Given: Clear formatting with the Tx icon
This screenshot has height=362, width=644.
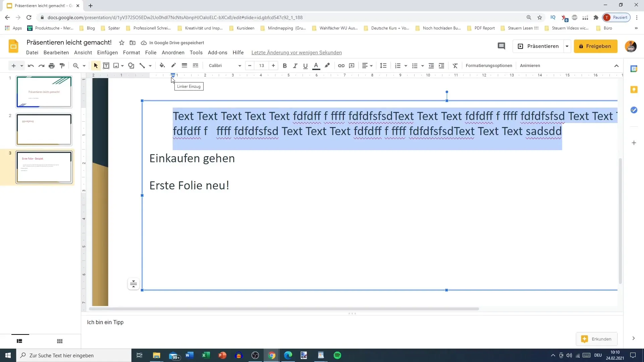Looking at the screenshot, I should point(455,66).
